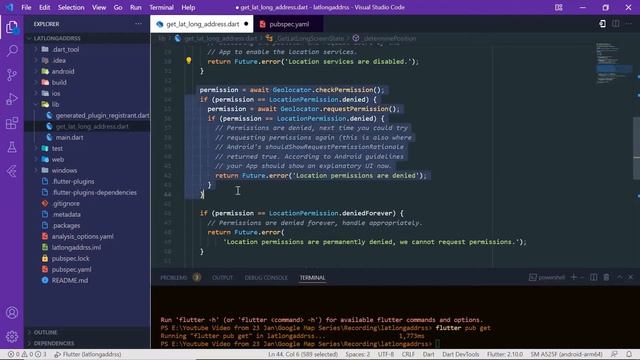This screenshot has width=640, height=360.
Task: Expand the .idea folder
Action: pyautogui.click(x=36, y=60)
